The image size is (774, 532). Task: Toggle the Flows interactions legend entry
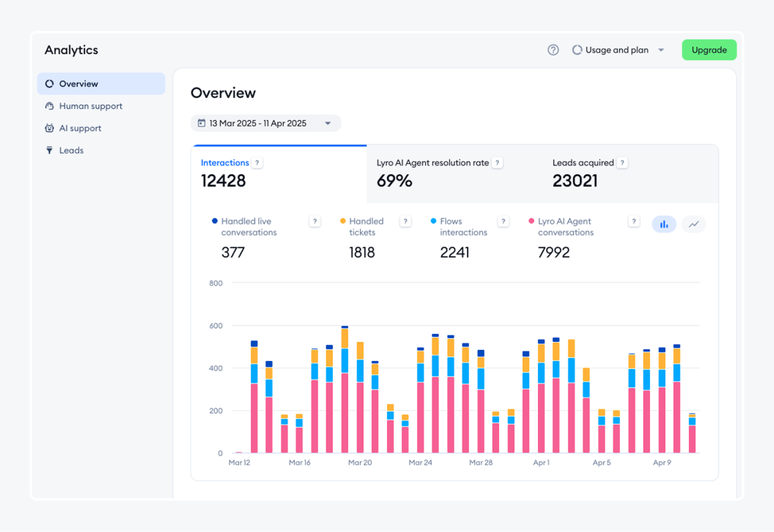[x=461, y=226]
